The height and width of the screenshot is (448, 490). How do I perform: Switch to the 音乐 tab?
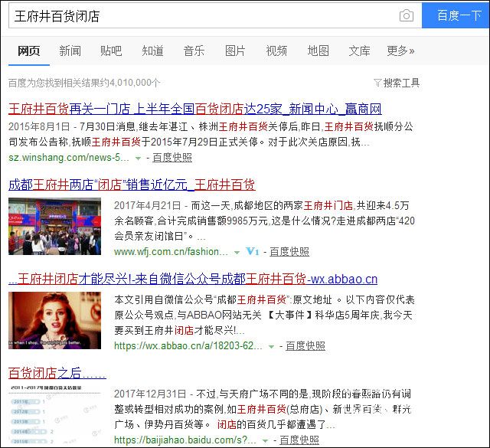[194, 51]
